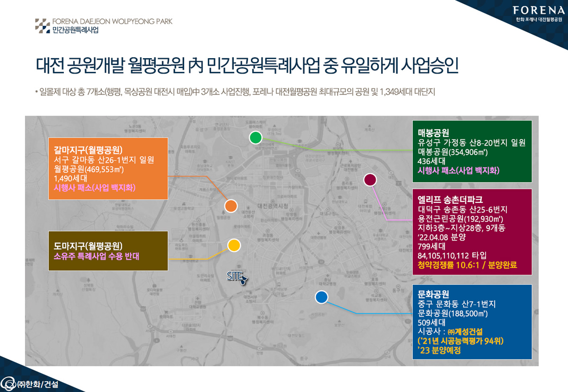Click '청약경쟁률 10.6:1 / 분양완료' highlighted line
568x392 pixels.
[x=467, y=265]
